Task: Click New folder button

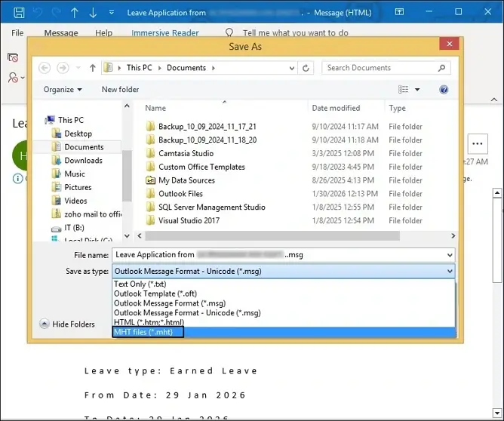Action: [x=120, y=89]
